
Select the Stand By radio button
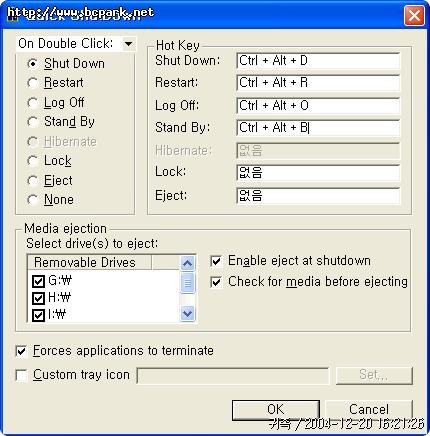[32, 122]
